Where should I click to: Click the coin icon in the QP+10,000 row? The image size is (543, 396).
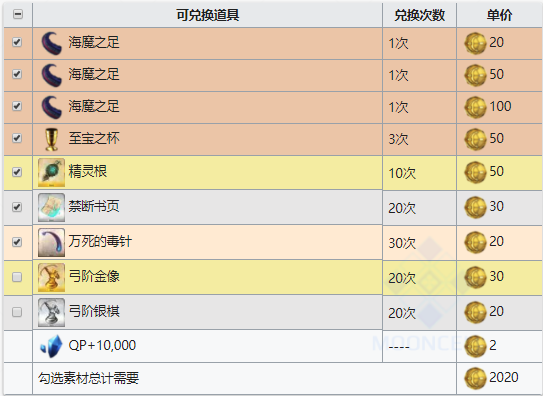475,346
